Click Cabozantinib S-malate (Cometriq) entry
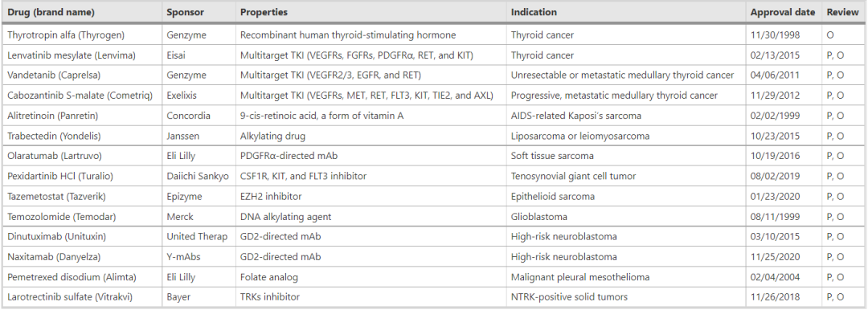Screen dimensions: 868x310 80,96
